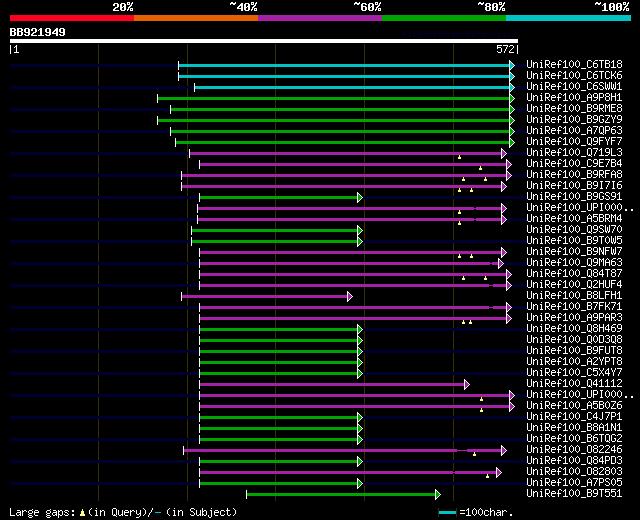This screenshot has height=520, width=640.
Task: Click the UniRef100_A2YPT8 hit name
Action: pos(574,362)
